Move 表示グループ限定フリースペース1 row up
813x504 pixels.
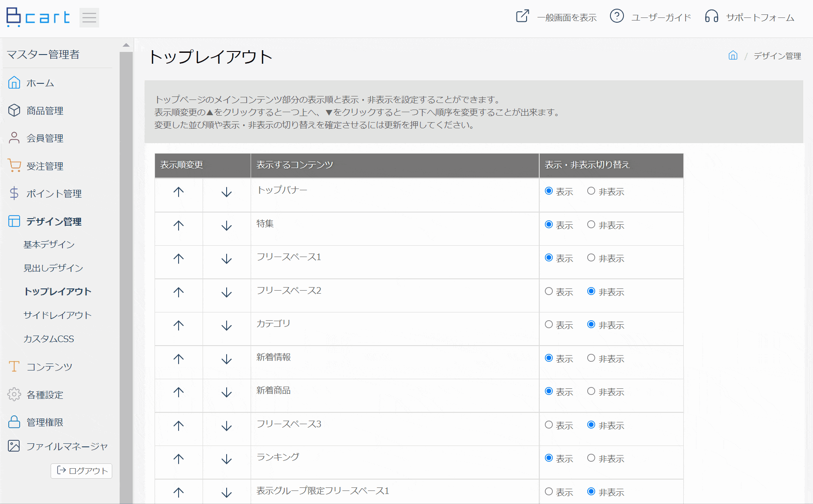click(x=179, y=493)
